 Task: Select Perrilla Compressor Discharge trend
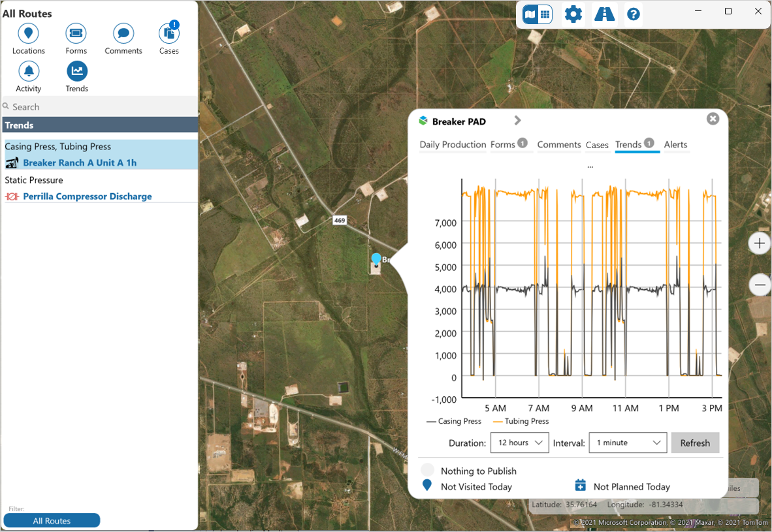click(x=87, y=196)
